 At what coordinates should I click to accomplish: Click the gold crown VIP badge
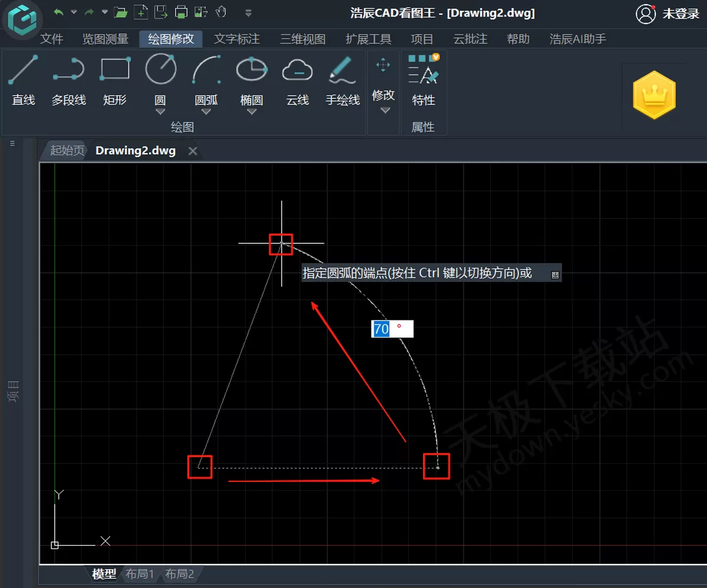(654, 95)
